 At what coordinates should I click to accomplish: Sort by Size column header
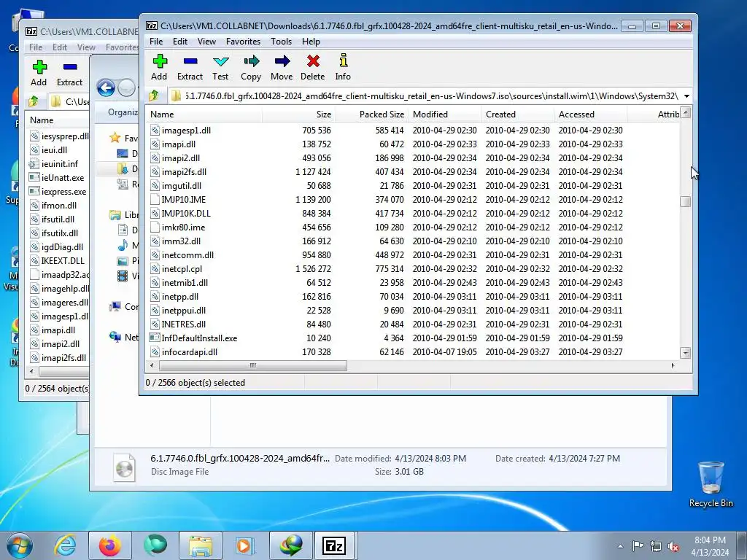(x=298, y=114)
